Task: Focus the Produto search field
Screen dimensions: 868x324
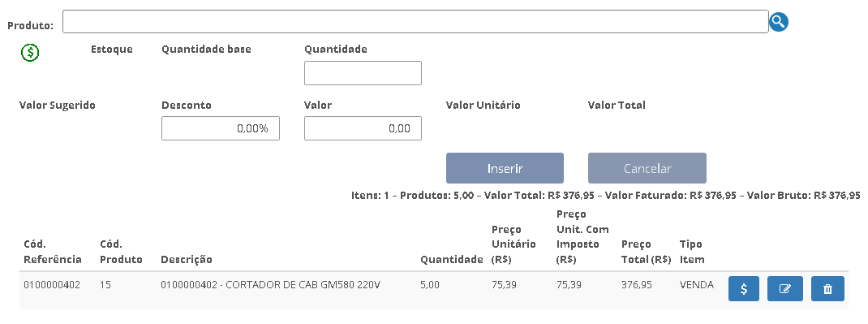Action: [415, 22]
